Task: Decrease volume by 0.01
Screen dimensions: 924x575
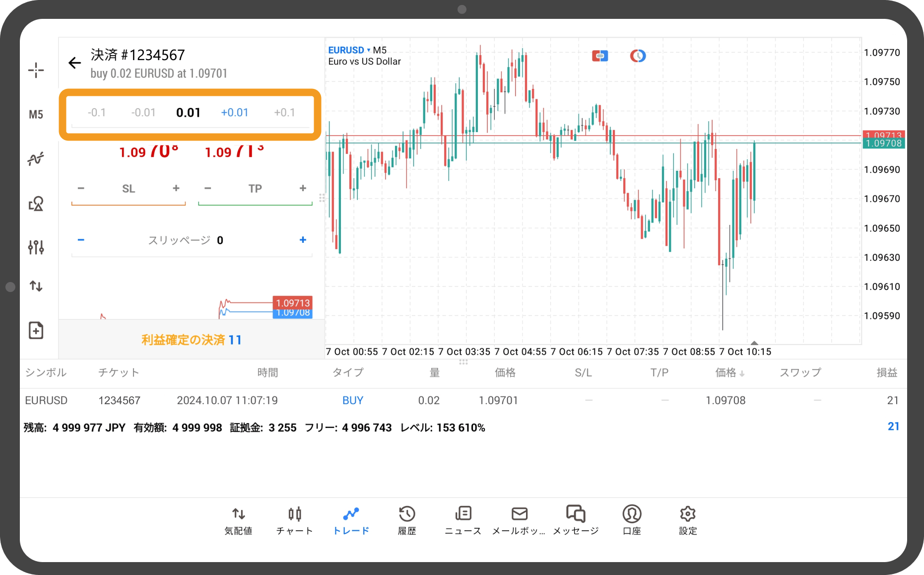Action: click(x=143, y=113)
